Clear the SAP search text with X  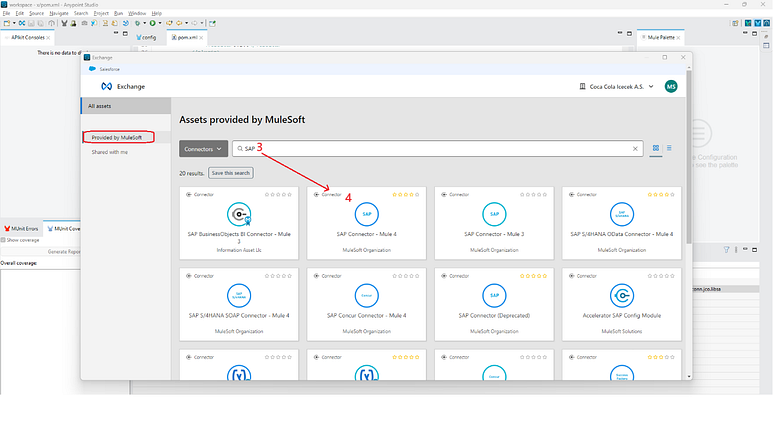point(635,148)
